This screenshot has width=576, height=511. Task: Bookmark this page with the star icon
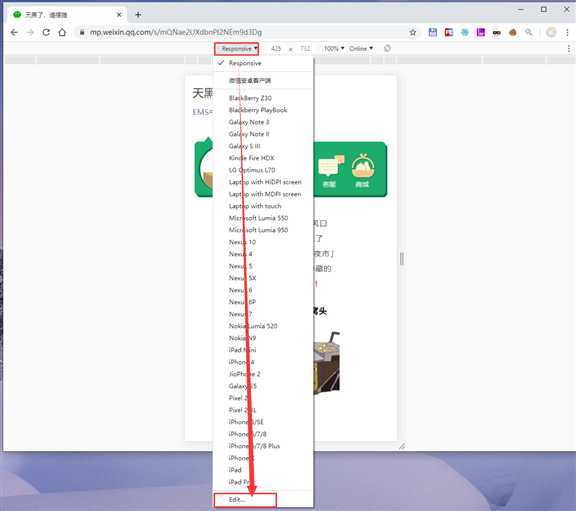tap(413, 32)
